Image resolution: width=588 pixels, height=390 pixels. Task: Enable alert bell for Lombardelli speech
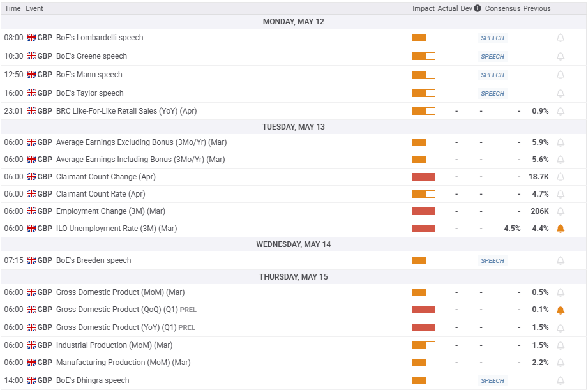click(561, 38)
